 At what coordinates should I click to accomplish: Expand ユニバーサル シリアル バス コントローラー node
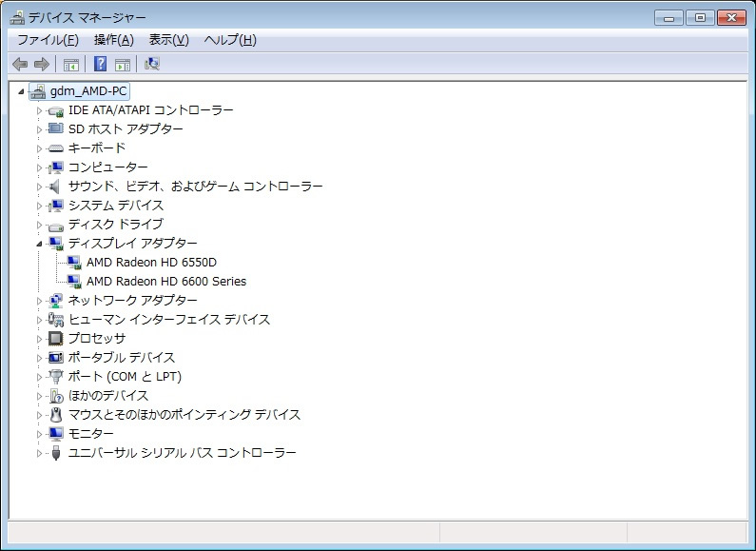(x=40, y=453)
